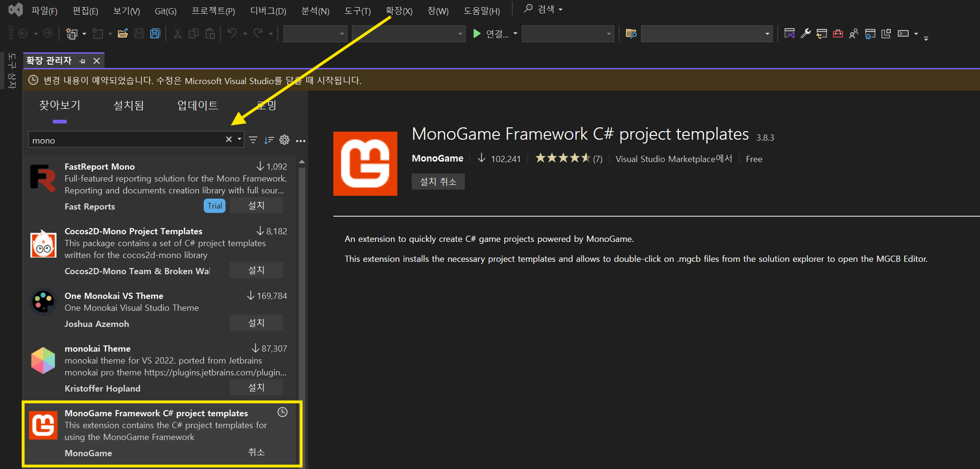980x469 pixels.
Task: Expand the new project dropdown arrow
Action: [x=84, y=34]
